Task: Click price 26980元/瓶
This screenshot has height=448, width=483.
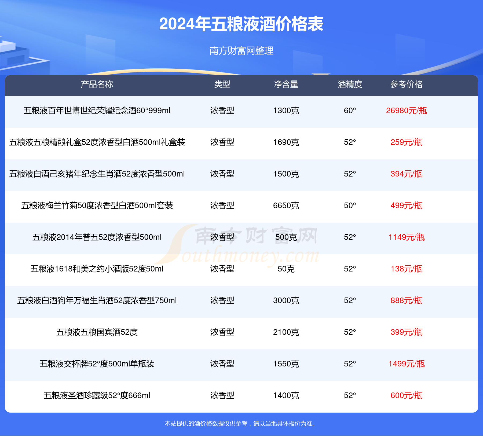Action: [x=407, y=111]
